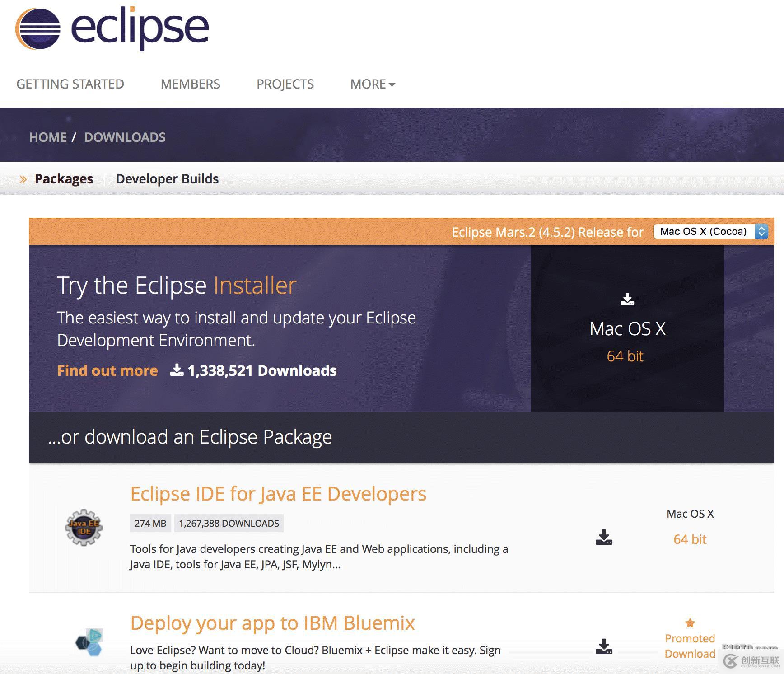This screenshot has width=784, height=674.
Task: Open the PROJECTS menu item
Action: (285, 84)
